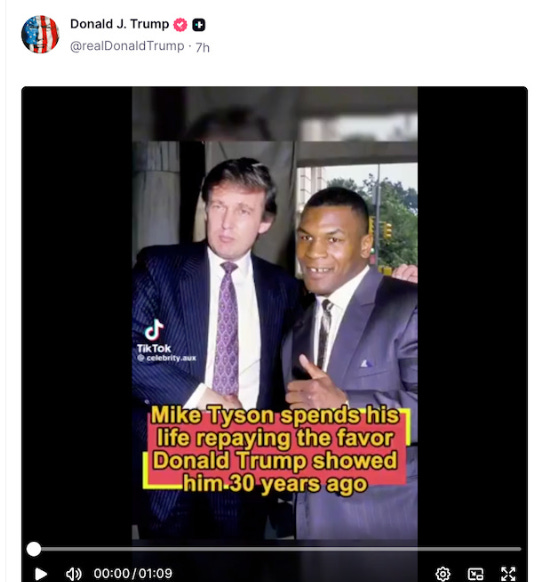Image resolution: width=558 pixels, height=582 pixels.
Task: Open the flag-face profile avatar
Action: click(40, 34)
